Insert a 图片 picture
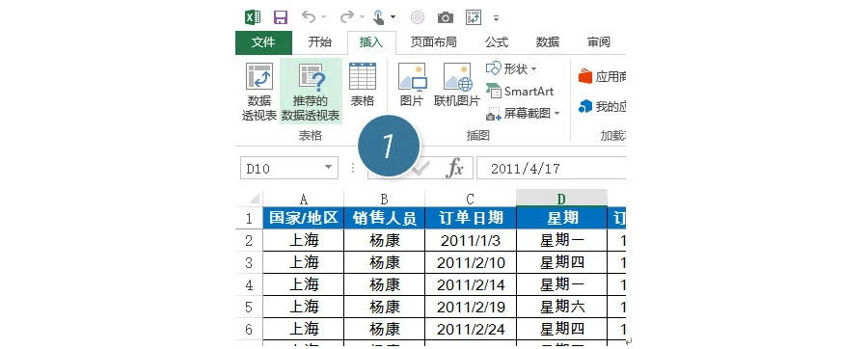 [x=412, y=85]
